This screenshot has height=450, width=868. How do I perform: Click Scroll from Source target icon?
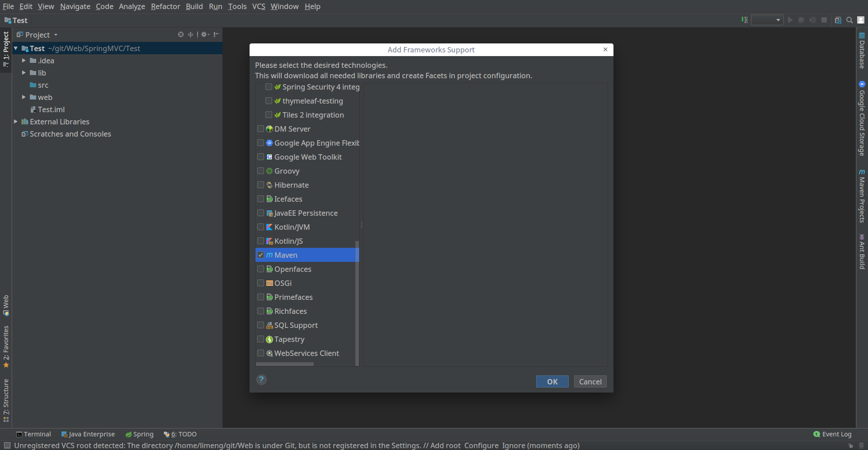tap(181, 34)
